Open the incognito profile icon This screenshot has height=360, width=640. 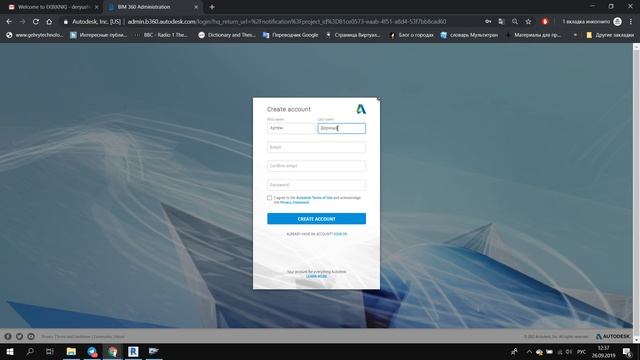coord(618,22)
